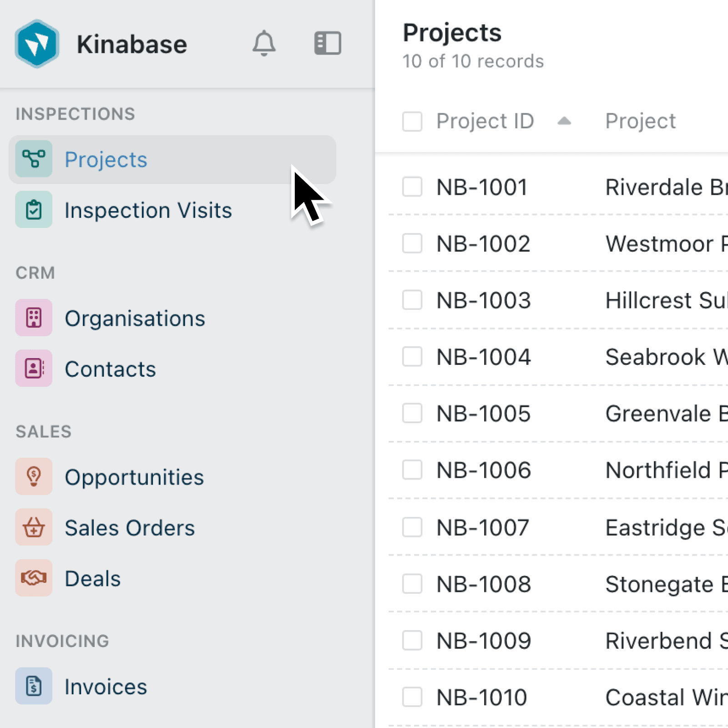Open Contacts from the CRM section

coord(110,369)
